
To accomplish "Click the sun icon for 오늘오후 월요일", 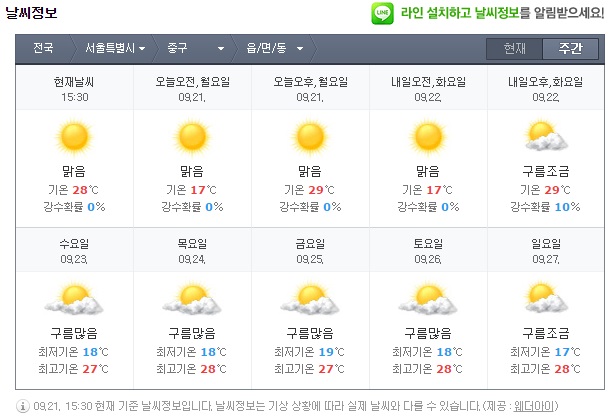I will point(309,136).
